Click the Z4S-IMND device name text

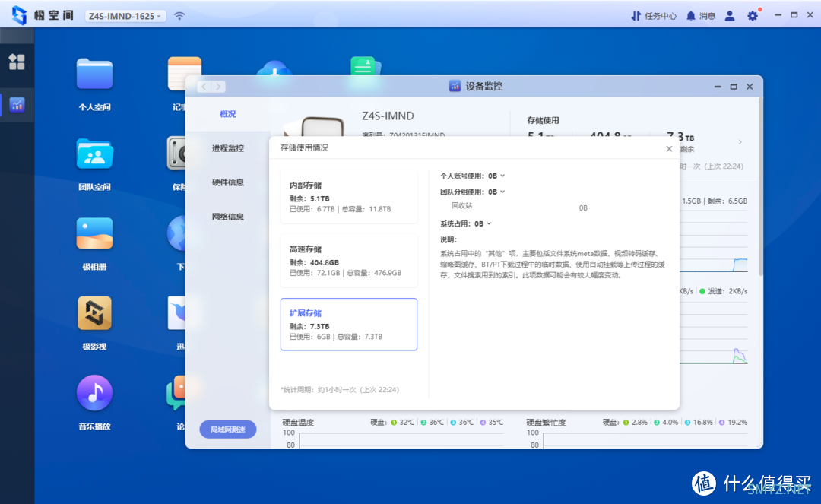pyautogui.click(x=388, y=116)
